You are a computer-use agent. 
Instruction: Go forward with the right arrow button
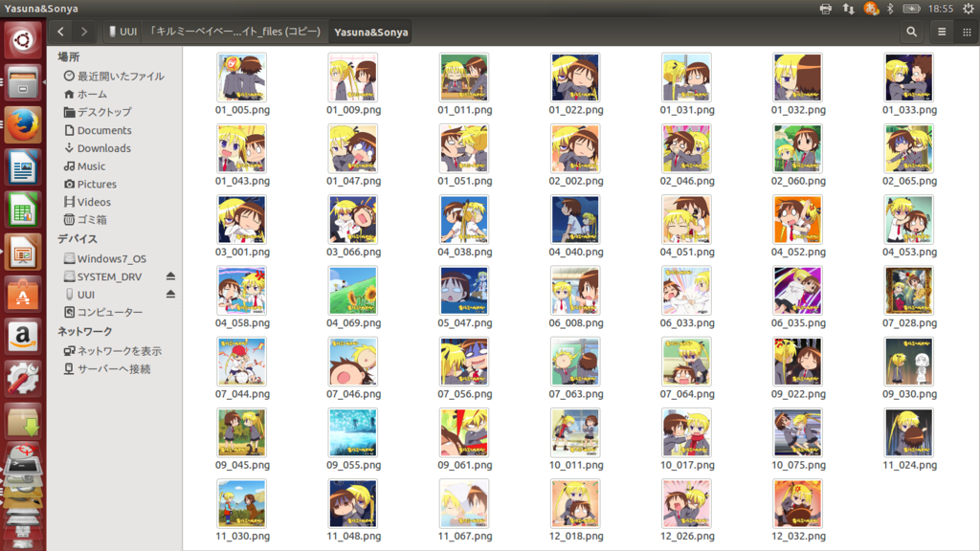click(x=84, y=32)
